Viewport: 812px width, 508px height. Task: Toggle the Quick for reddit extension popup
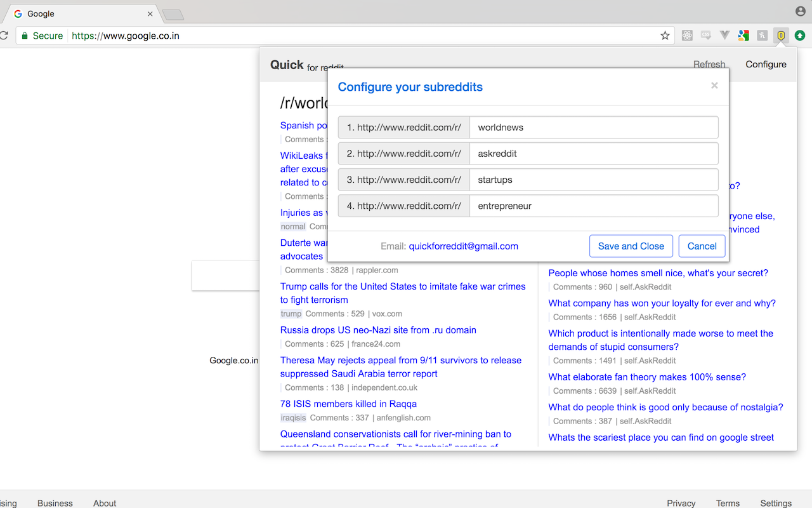tap(781, 36)
